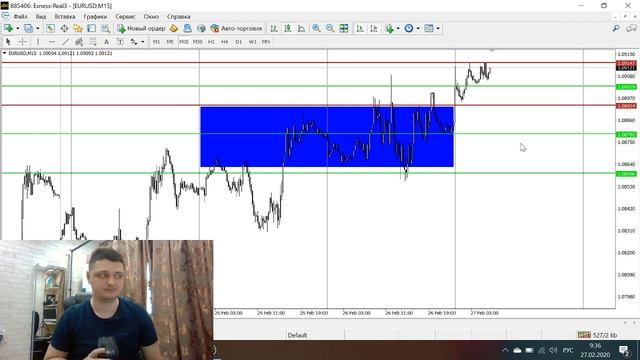
Task: Open the Сервис menu
Action: (x=125, y=17)
